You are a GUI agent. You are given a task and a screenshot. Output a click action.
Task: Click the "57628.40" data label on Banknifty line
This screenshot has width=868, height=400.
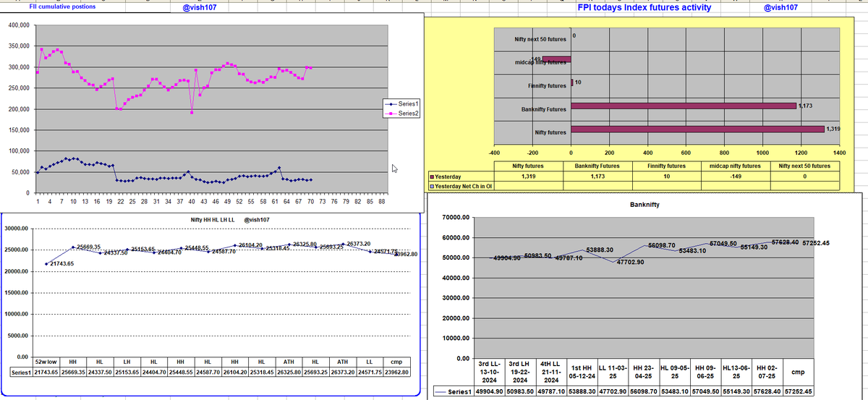[x=786, y=242]
